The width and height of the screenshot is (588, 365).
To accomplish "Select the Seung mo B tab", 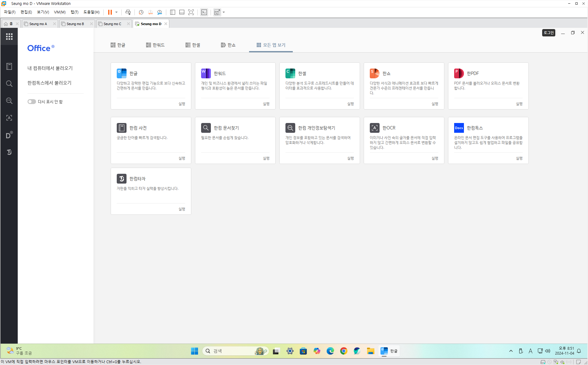I will point(75,24).
